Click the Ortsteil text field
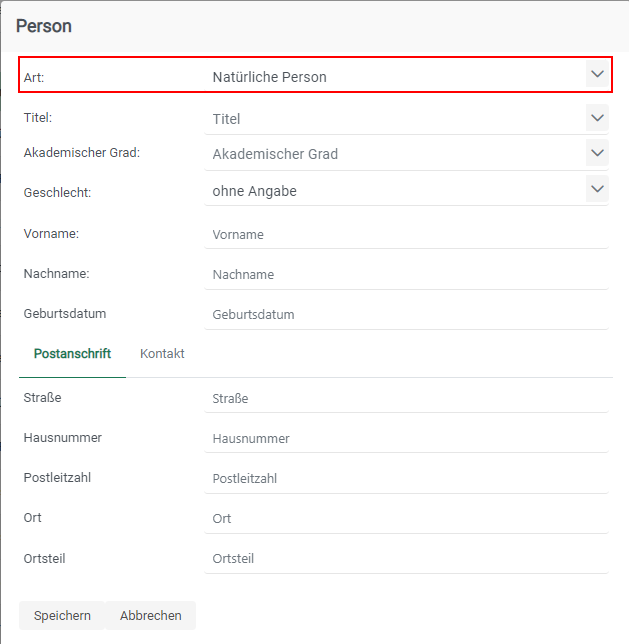Screen dimensions: 629x644 coord(405,559)
